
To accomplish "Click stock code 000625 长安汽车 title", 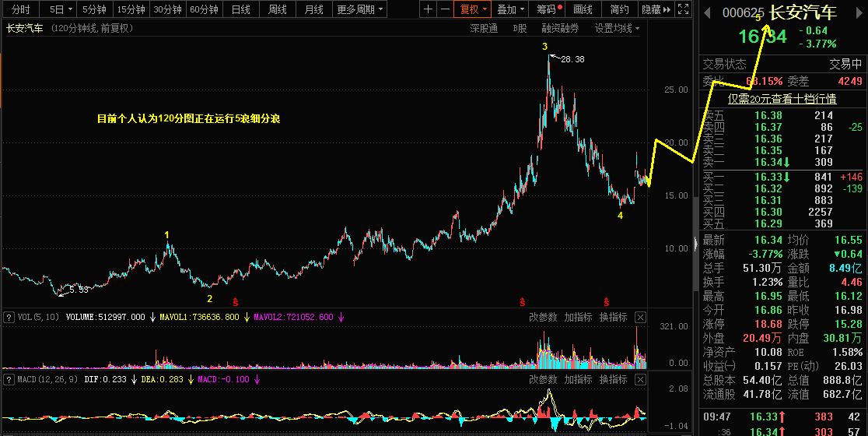I will pyautogui.click(x=779, y=12).
